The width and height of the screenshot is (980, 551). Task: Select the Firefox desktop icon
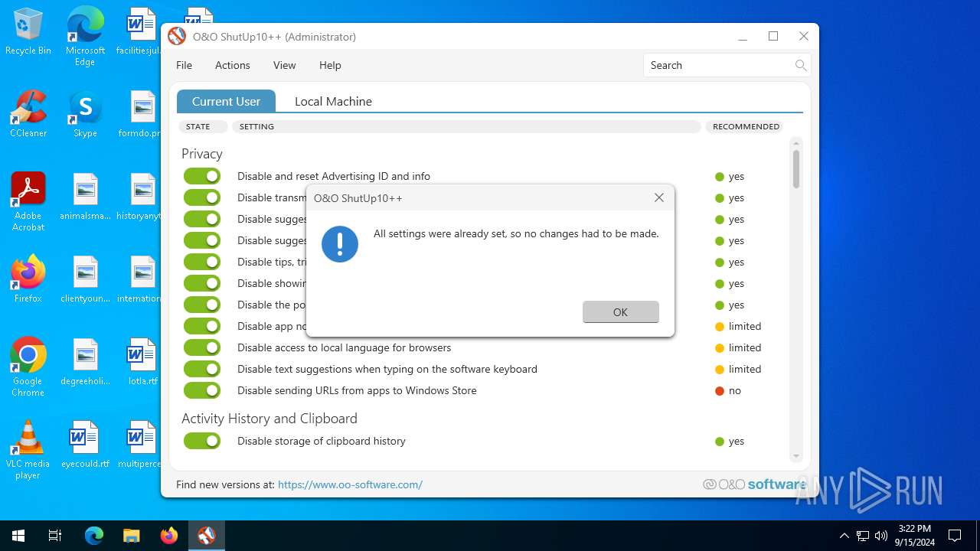tap(28, 279)
